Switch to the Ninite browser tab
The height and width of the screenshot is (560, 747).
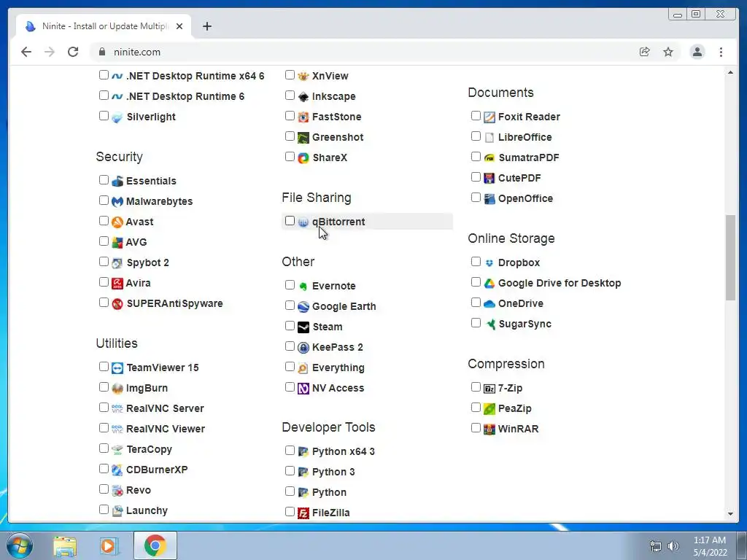pos(104,26)
